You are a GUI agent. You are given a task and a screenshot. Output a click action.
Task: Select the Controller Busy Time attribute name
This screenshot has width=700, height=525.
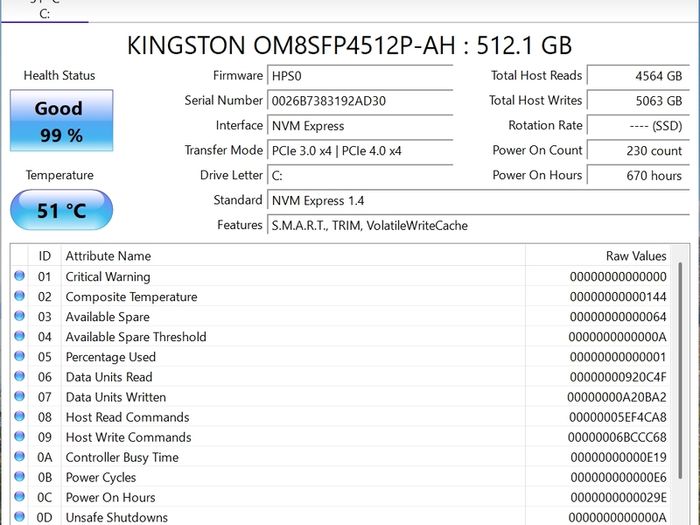[122, 458]
